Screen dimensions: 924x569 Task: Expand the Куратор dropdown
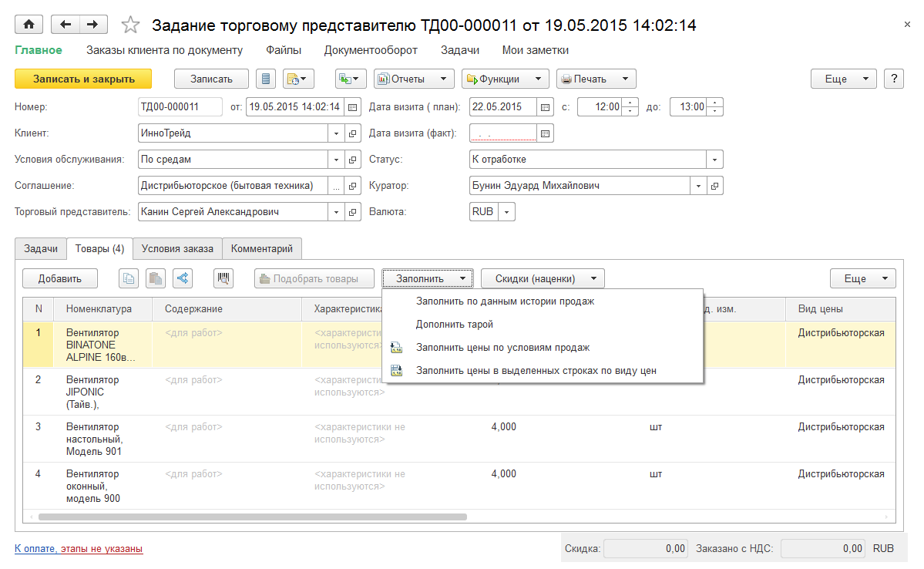coord(698,186)
